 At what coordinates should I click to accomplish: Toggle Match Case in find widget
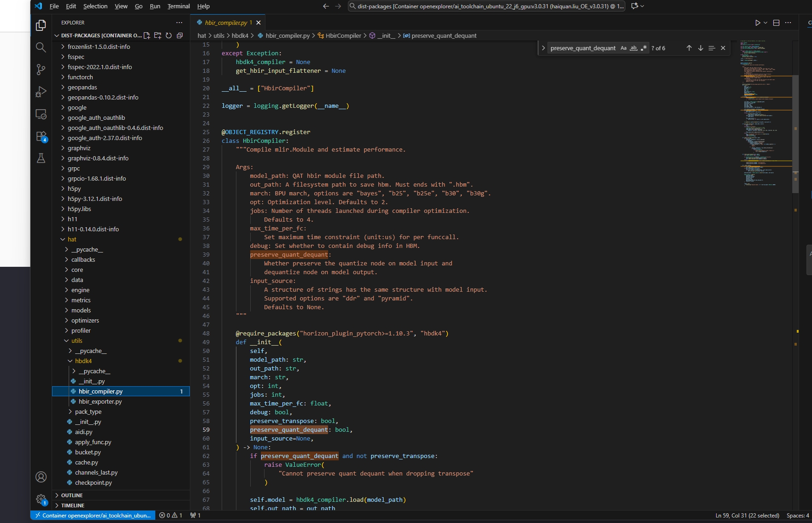point(624,48)
